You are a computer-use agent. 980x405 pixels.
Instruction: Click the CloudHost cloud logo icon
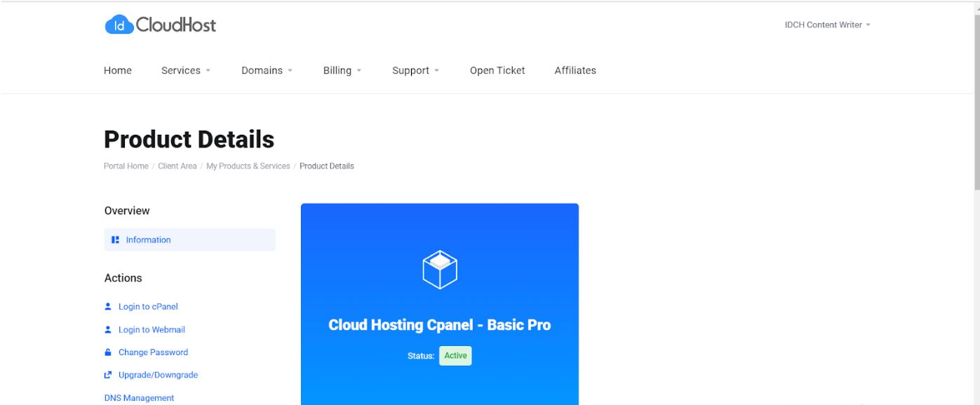tap(119, 24)
